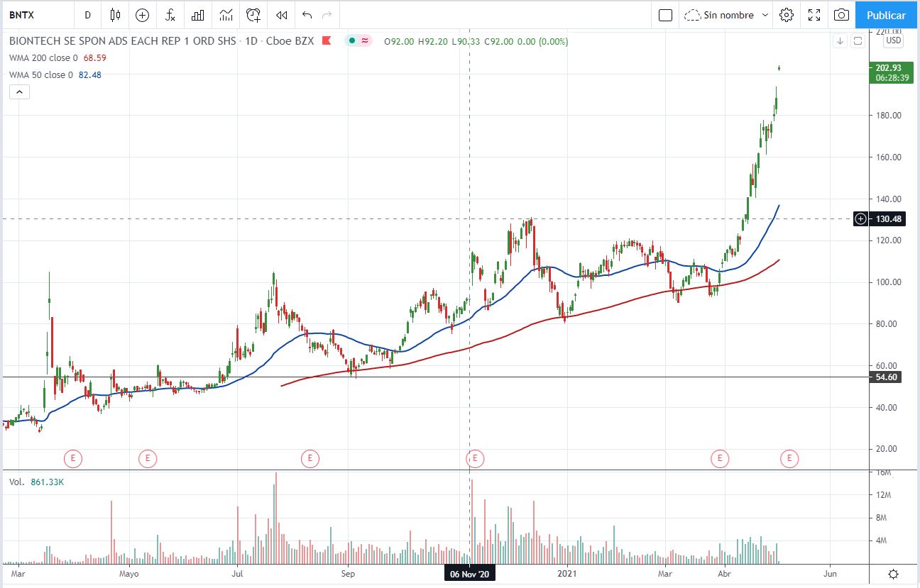The height and width of the screenshot is (588, 920).
Task: Select the layout setup square icon
Action: pyautogui.click(x=665, y=15)
